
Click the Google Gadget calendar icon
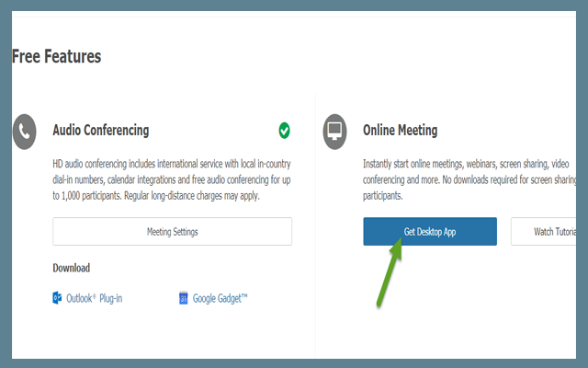[x=184, y=297]
